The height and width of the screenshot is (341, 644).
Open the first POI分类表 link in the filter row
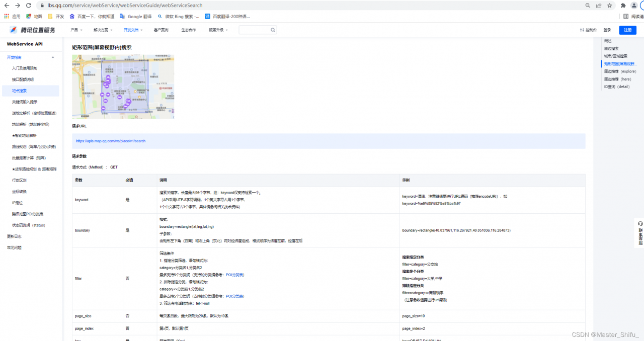(x=234, y=275)
